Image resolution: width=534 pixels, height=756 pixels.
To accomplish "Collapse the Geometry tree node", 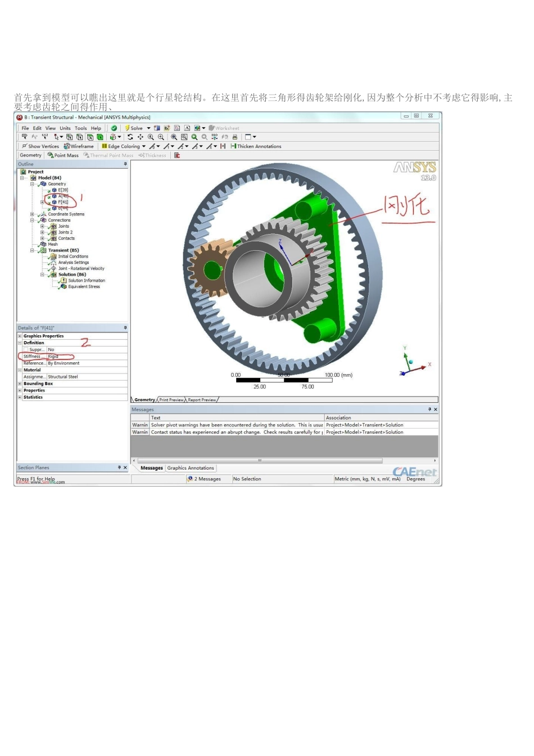I will pyautogui.click(x=32, y=184).
